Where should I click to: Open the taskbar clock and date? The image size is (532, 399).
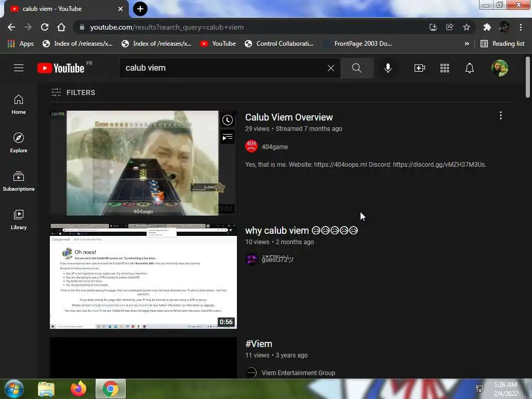coord(506,389)
